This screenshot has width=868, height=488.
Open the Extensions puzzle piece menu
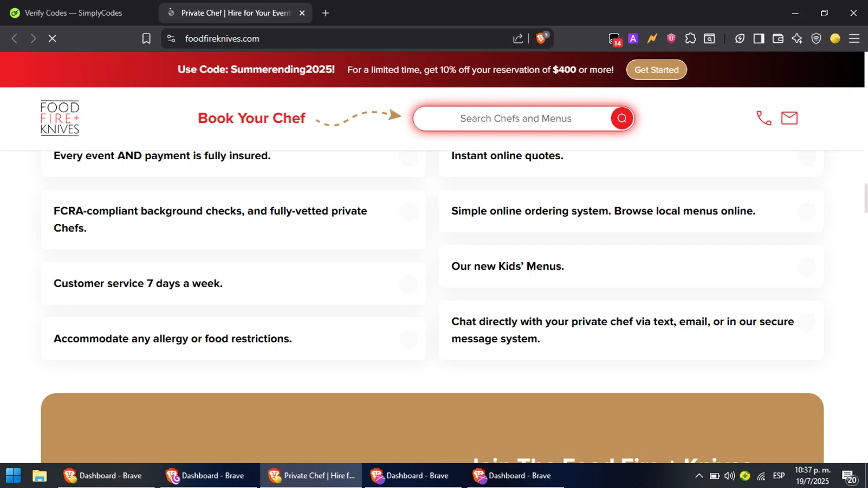(x=690, y=38)
